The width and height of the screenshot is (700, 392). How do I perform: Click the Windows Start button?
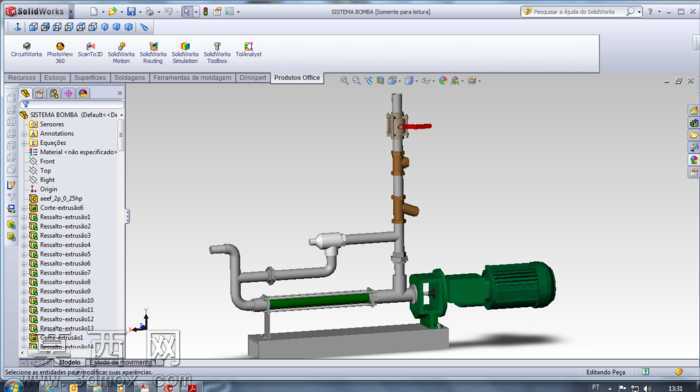coord(13,387)
